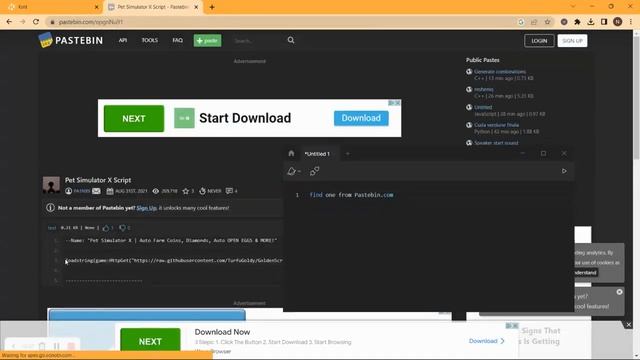The image size is (640, 360).
Task: Click the cookie notice understand button
Action: click(585, 273)
